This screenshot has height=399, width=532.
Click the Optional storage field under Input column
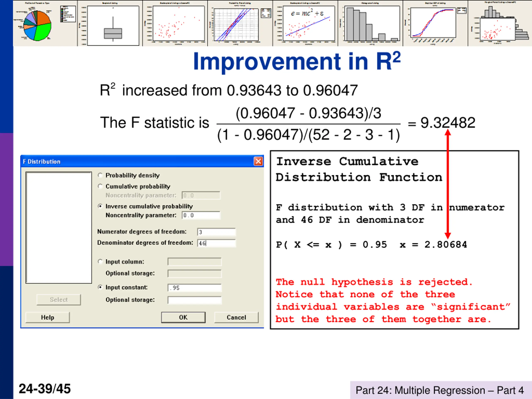[x=194, y=273]
